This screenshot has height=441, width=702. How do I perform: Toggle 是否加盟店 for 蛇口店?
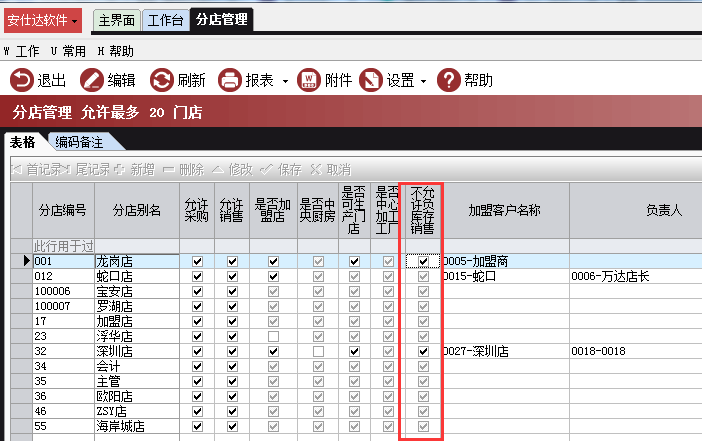click(x=273, y=277)
